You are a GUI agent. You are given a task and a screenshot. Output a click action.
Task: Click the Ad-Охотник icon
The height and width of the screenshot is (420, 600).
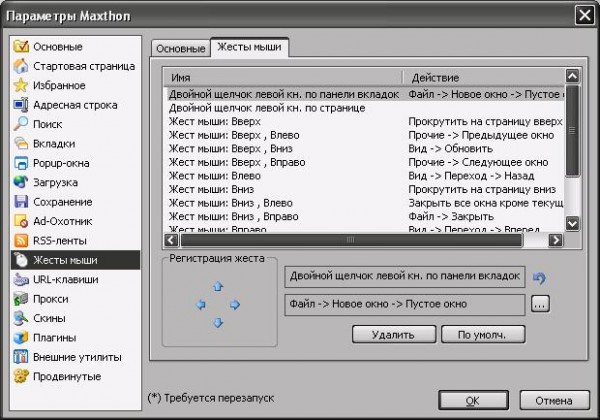(x=21, y=221)
